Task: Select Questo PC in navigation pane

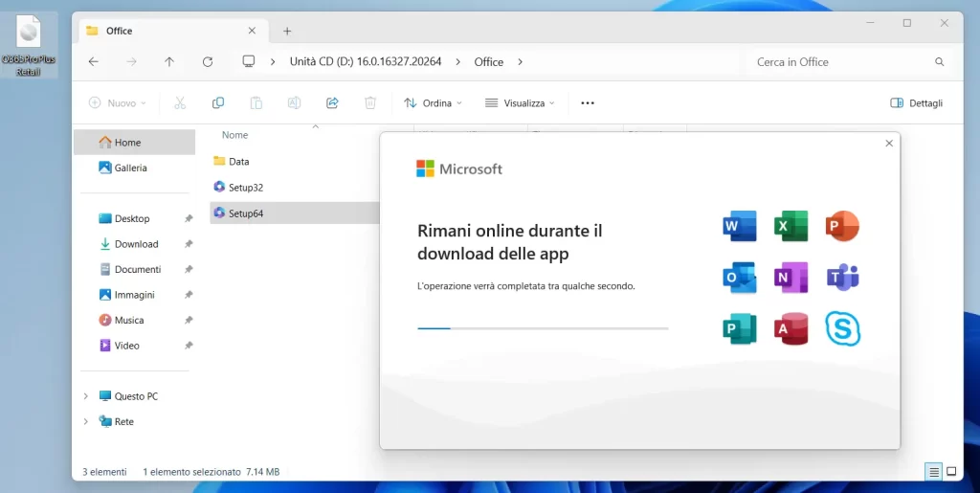Action: pyautogui.click(x=134, y=396)
